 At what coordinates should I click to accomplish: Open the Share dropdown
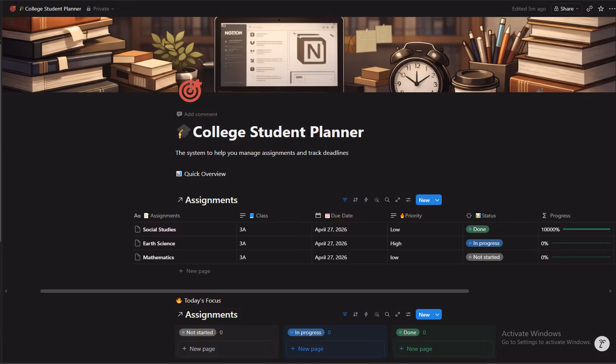point(566,9)
